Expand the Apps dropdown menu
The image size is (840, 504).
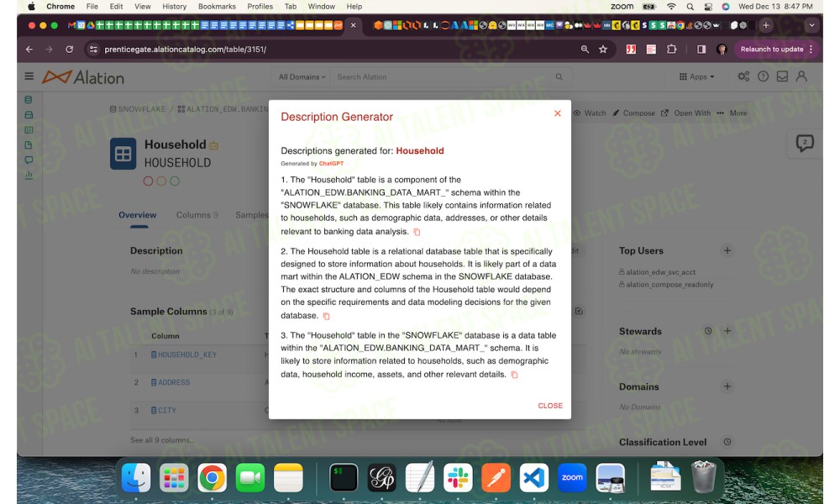[696, 77]
